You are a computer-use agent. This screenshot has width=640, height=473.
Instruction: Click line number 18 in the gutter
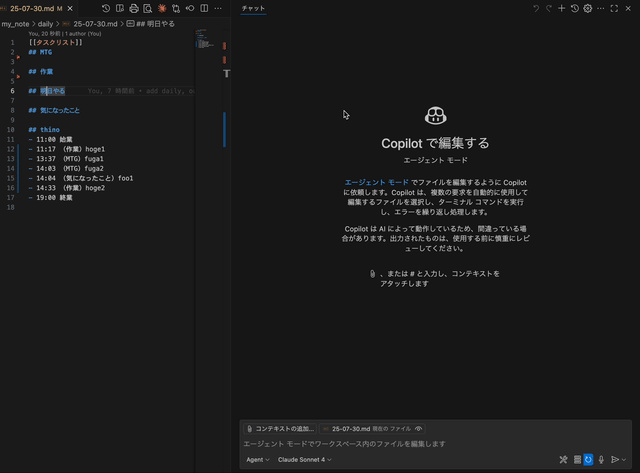click(x=11, y=208)
